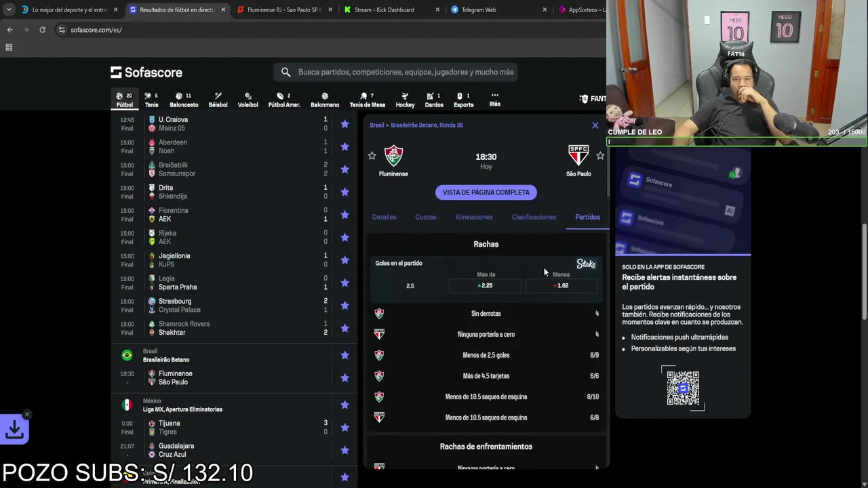Follow São Paulo with the star icon

600,156
